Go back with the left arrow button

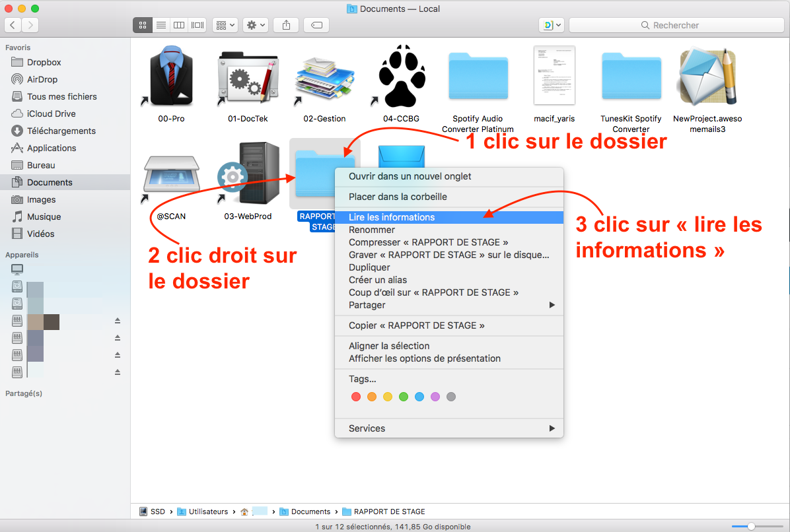tap(13, 25)
